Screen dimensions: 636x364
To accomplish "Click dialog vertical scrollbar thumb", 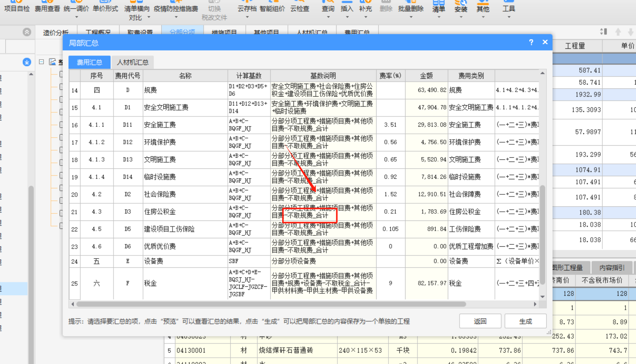I will pyautogui.click(x=543, y=235).
